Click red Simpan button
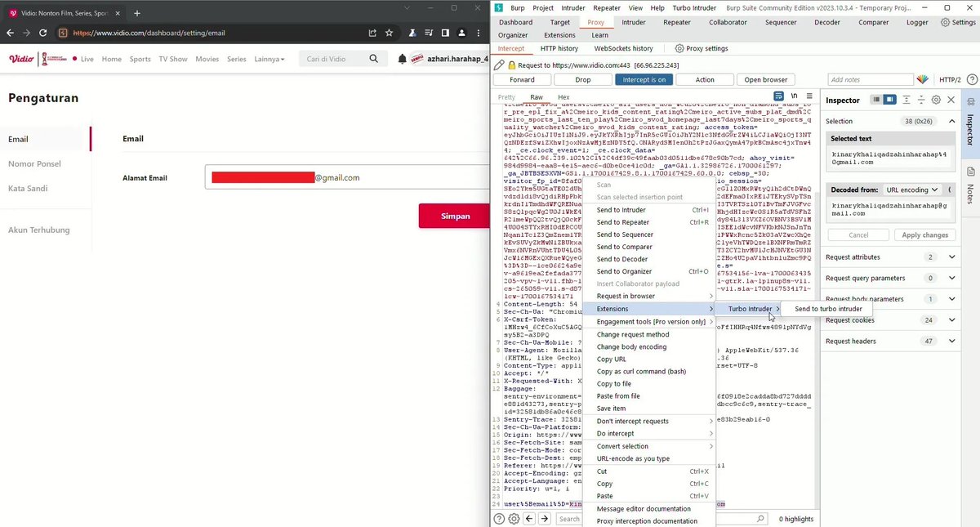 pyautogui.click(x=455, y=217)
